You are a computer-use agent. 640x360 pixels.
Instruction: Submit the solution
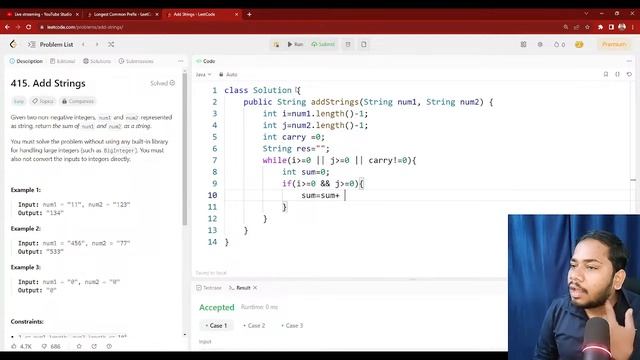pyautogui.click(x=323, y=44)
